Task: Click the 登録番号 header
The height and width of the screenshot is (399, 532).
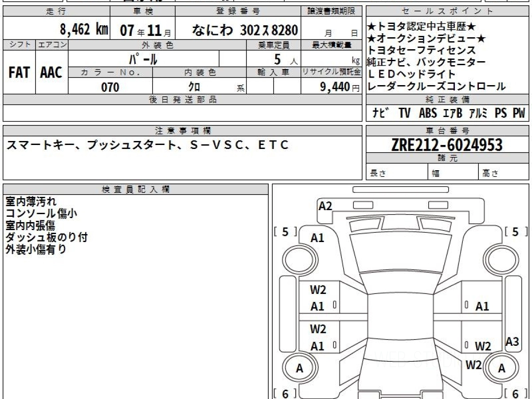Action: coord(238,12)
